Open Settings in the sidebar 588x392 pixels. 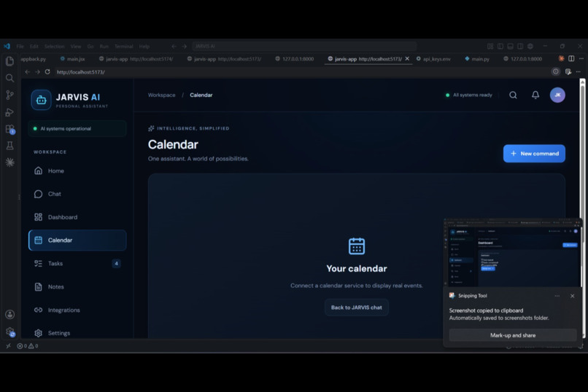(x=77, y=333)
